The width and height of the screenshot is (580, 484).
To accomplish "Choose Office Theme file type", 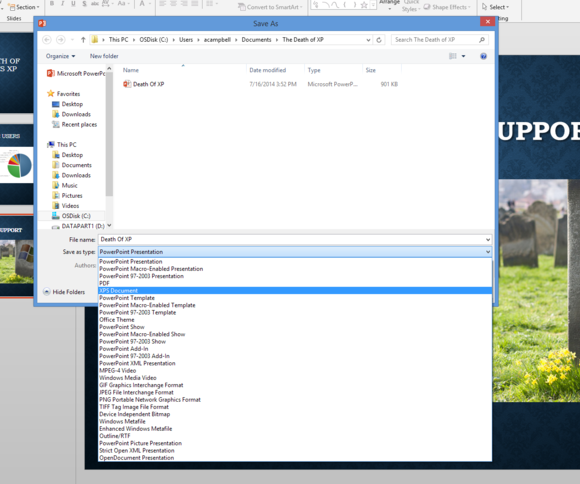I will point(295,320).
